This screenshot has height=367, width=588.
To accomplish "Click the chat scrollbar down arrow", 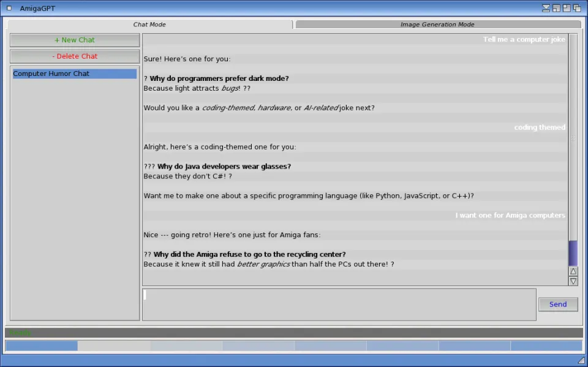I will click(573, 281).
